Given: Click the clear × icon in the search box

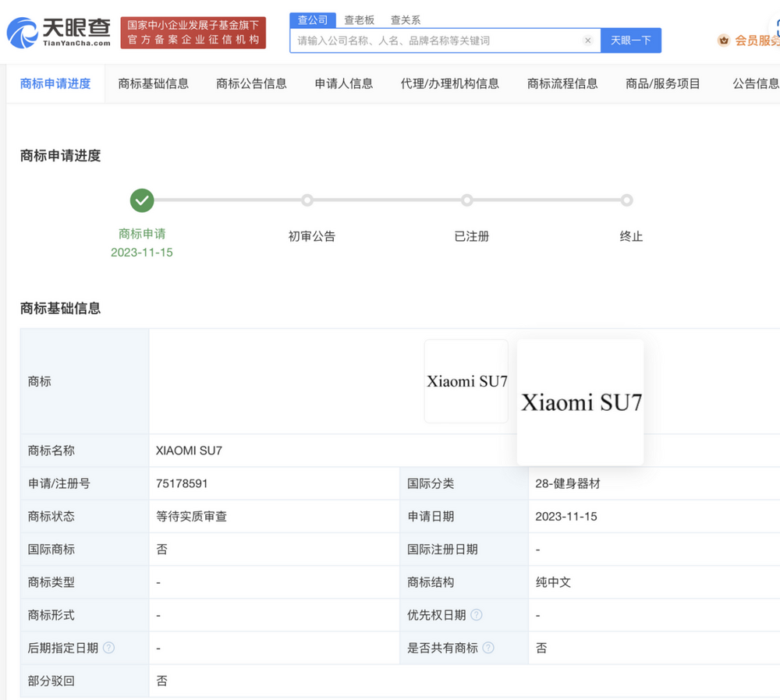Looking at the screenshot, I should click(x=589, y=40).
